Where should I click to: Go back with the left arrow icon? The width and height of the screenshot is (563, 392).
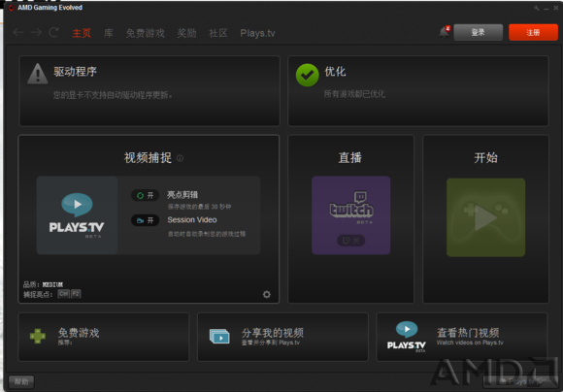coord(18,33)
